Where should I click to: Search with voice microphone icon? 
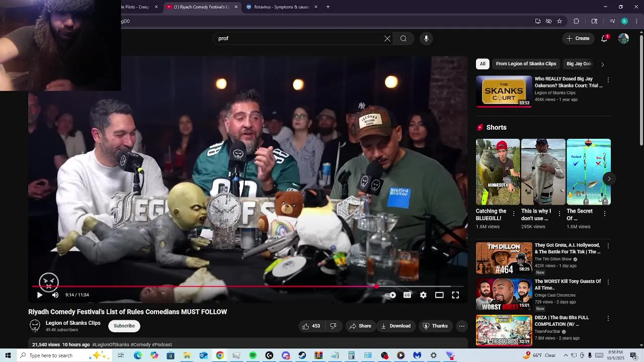coord(426,39)
